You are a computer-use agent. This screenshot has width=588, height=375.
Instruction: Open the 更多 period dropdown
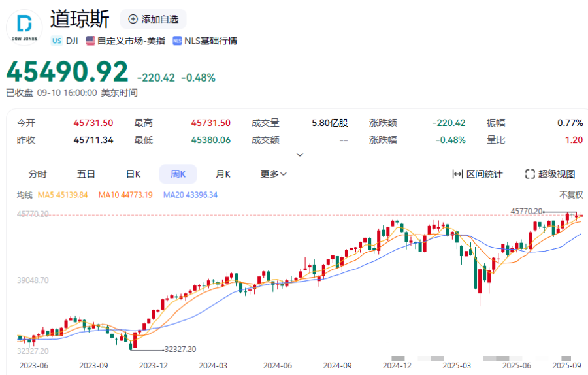click(x=273, y=174)
